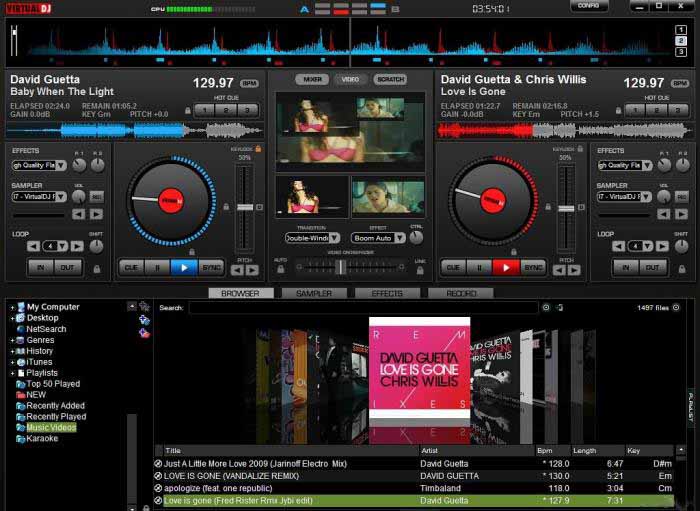The width and height of the screenshot is (700, 511).
Task: Toggle video crossfader LINK lock
Action: [x=420, y=270]
